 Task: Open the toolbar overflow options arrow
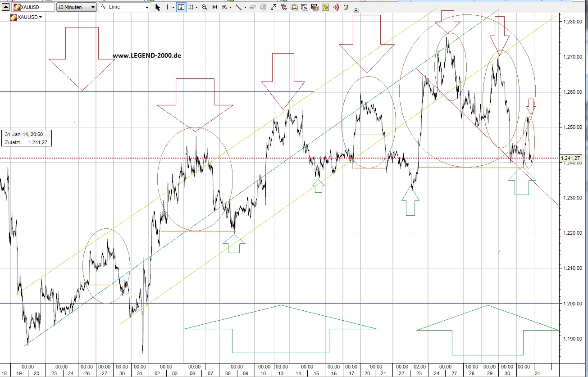tap(356, 10)
